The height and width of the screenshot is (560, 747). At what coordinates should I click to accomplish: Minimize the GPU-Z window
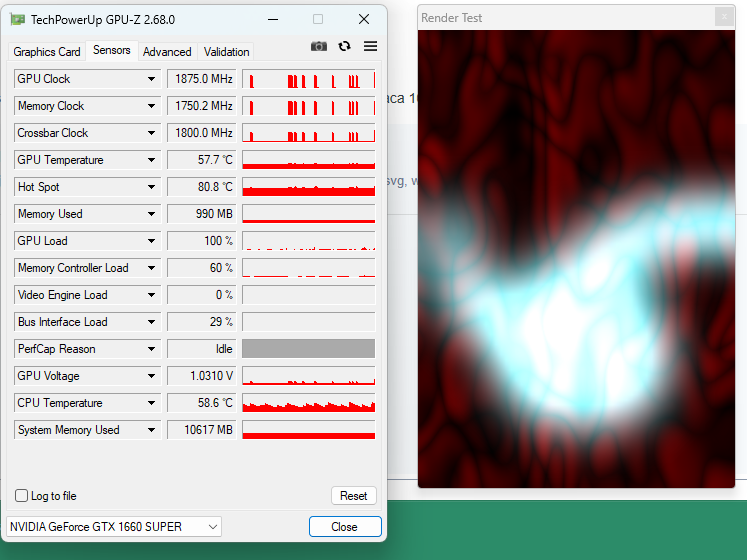point(274,19)
